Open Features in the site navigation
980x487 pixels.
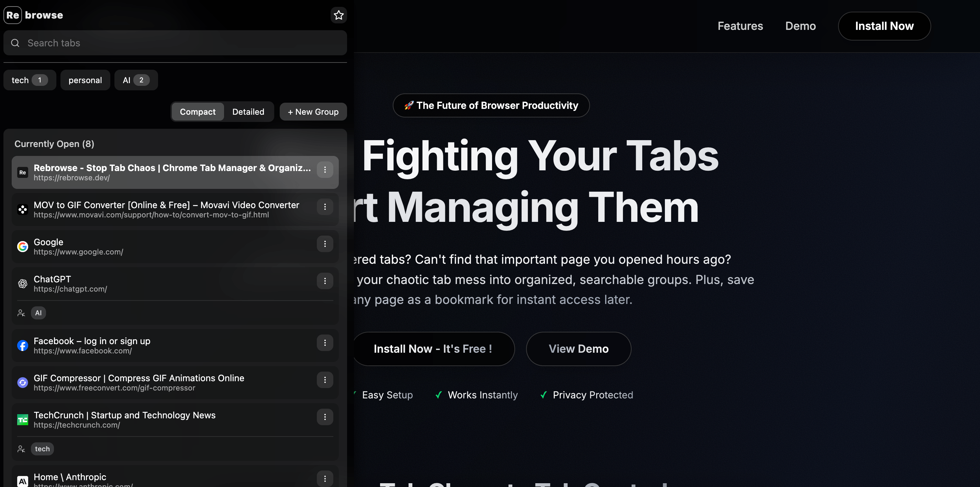click(x=740, y=26)
